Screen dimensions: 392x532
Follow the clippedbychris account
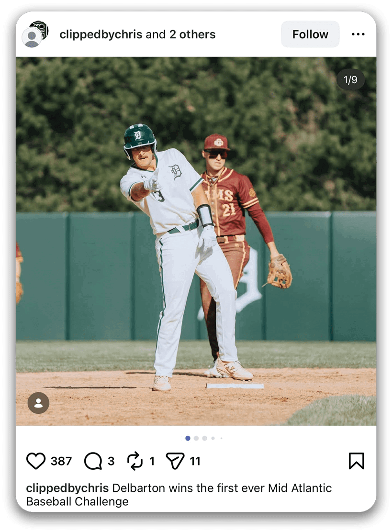click(310, 34)
